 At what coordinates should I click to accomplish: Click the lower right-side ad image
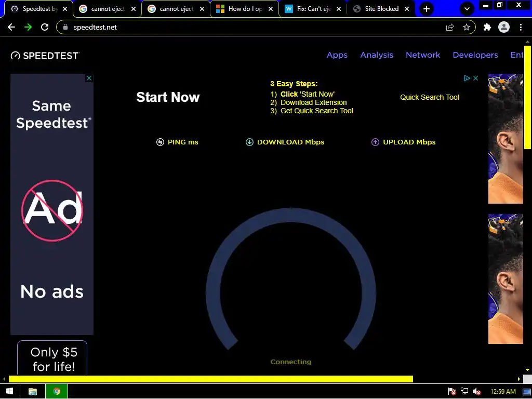coord(506,279)
